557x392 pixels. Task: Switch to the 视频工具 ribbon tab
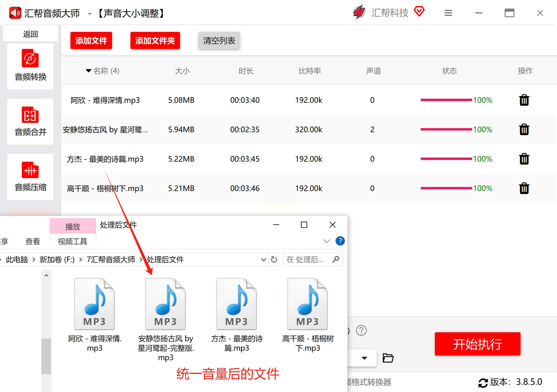click(72, 241)
